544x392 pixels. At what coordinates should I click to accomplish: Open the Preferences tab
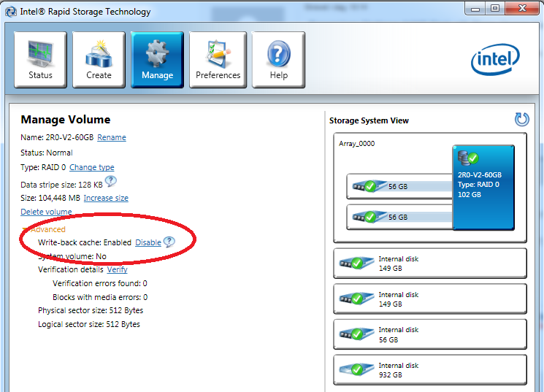(x=218, y=60)
